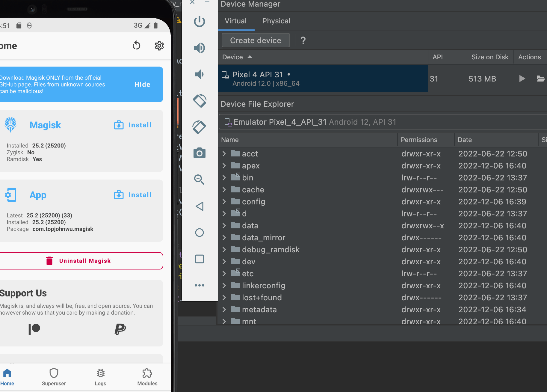This screenshot has height=392, width=547.
Task: Click the Device Manager help question mark
Action: pos(303,40)
